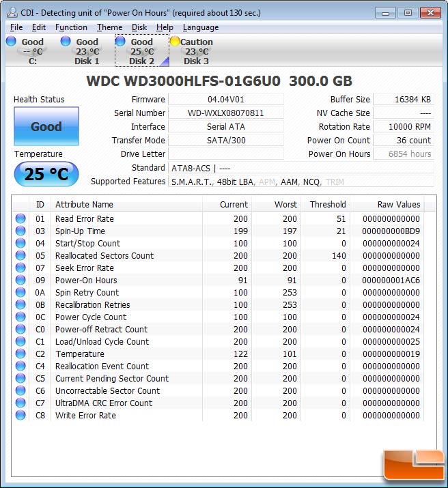Click the Serial Number field
Screen dimensions: 448x488
click(x=225, y=113)
